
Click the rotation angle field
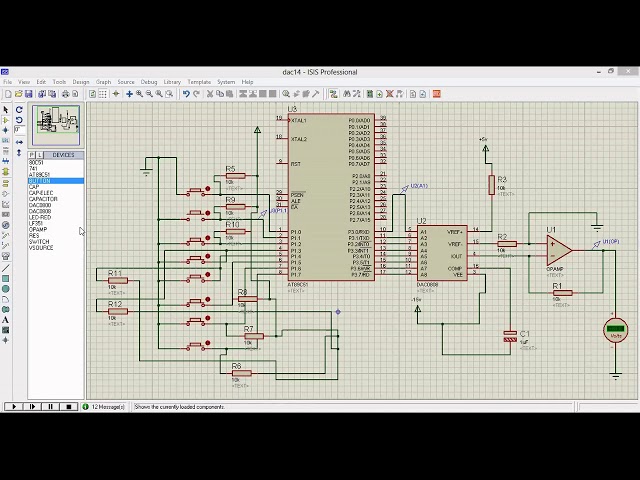[19, 130]
